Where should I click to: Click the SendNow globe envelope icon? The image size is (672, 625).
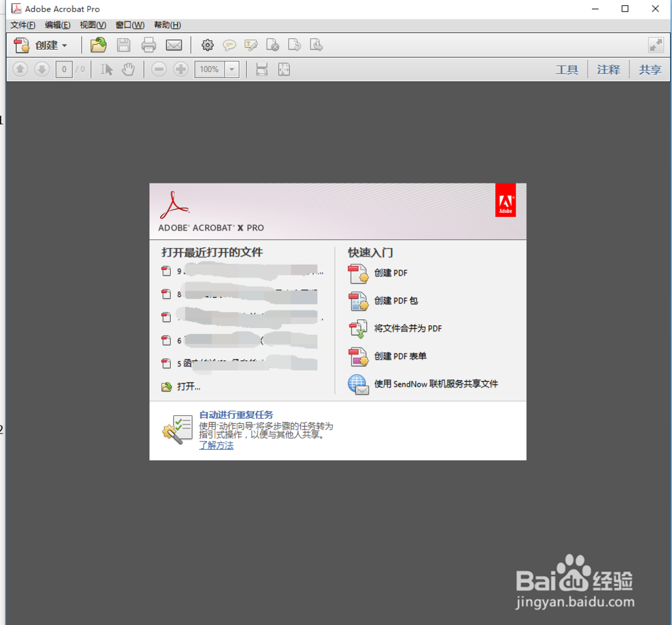[358, 384]
